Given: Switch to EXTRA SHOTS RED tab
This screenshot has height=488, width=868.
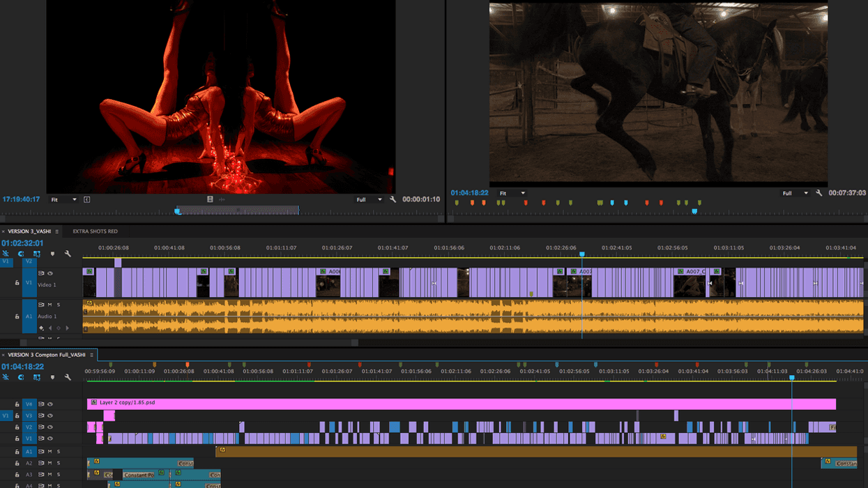Looking at the screenshot, I should click(x=95, y=231).
